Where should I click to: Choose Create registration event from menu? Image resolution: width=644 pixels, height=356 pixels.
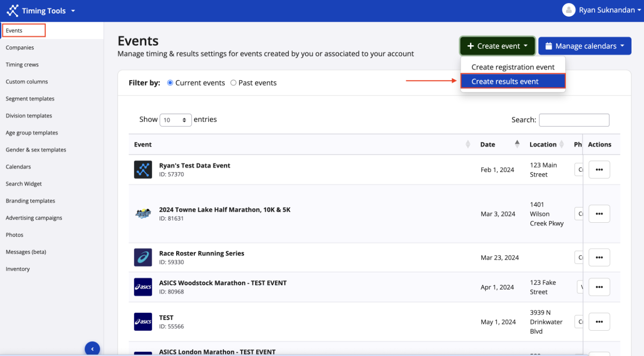[513, 67]
